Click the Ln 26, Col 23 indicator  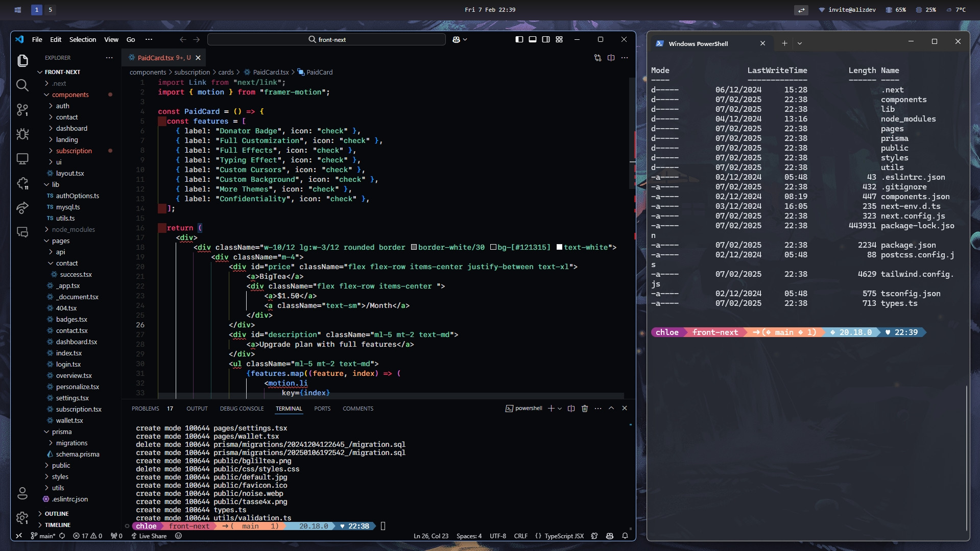point(431,536)
